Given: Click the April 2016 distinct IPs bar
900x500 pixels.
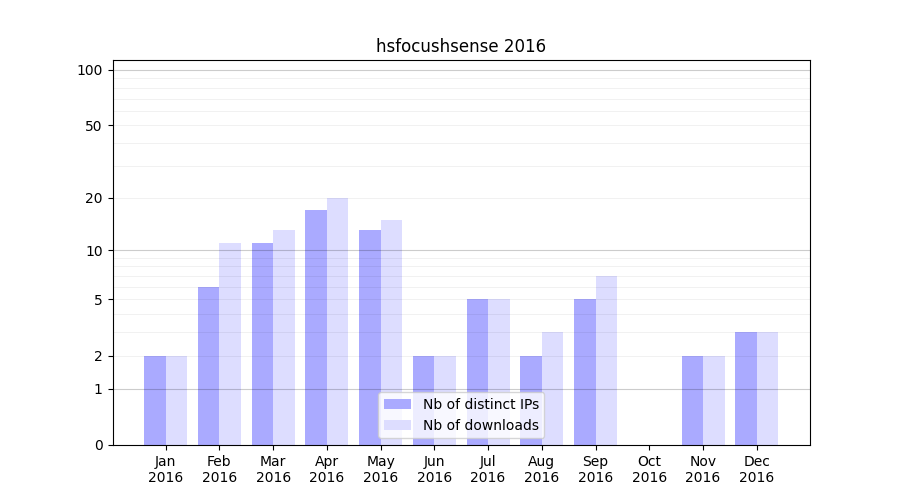Looking at the screenshot, I should (x=316, y=327).
